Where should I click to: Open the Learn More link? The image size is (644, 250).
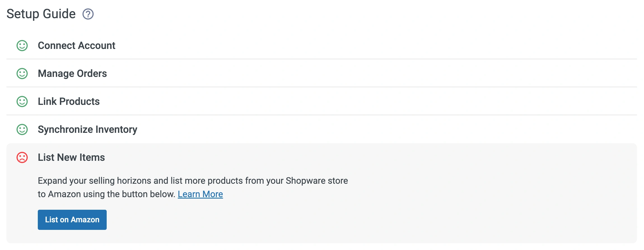[x=200, y=194]
